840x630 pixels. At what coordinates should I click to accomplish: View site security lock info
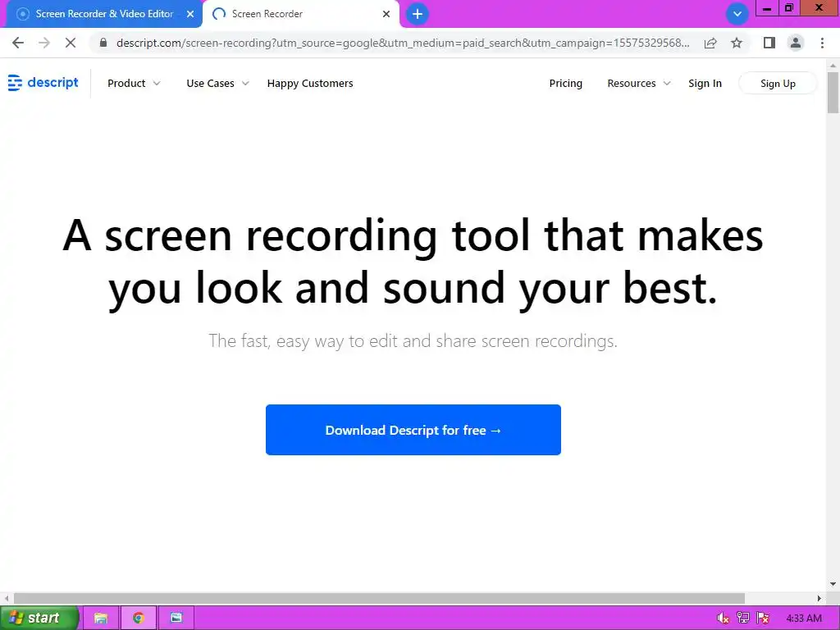[103, 43]
